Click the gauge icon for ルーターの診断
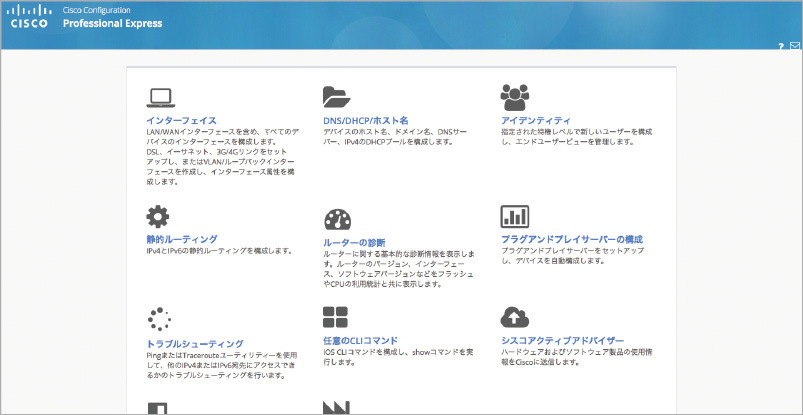This screenshot has height=415, width=803. [x=337, y=219]
